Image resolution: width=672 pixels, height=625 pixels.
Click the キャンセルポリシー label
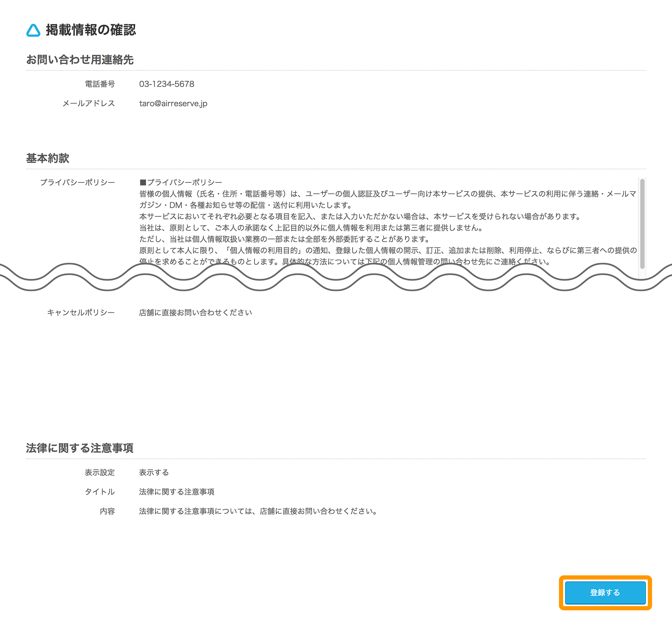(81, 313)
